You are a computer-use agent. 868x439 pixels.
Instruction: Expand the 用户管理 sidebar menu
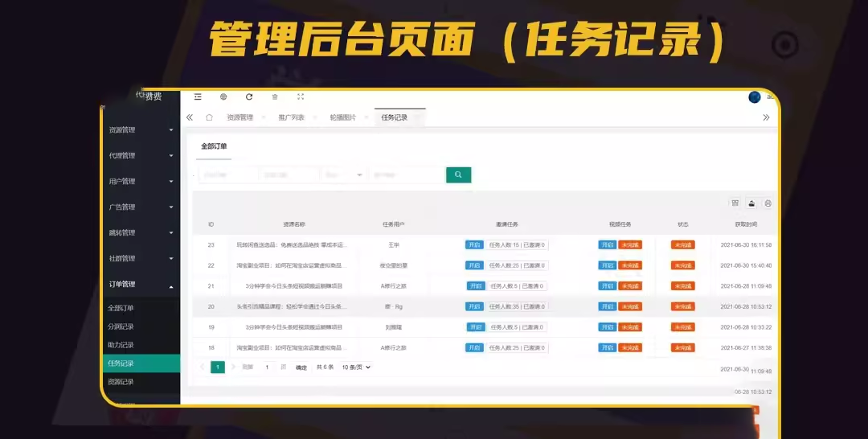pyautogui.click(x=141, y=182)
